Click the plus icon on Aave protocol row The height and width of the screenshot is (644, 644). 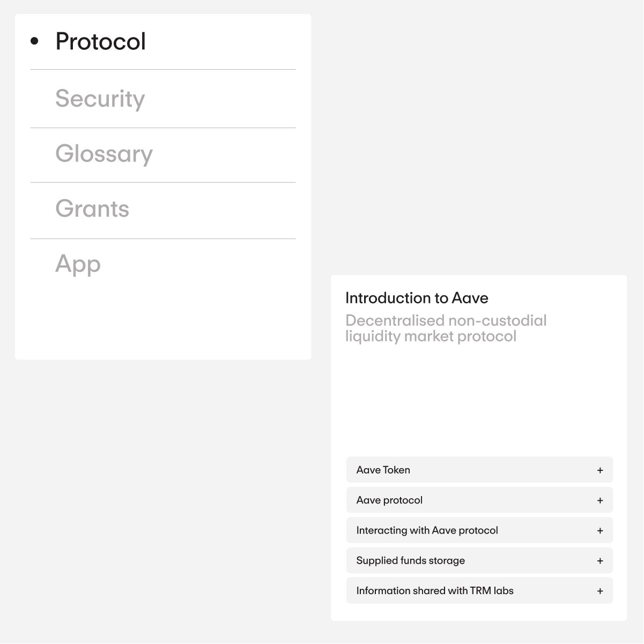click(600, 500)
